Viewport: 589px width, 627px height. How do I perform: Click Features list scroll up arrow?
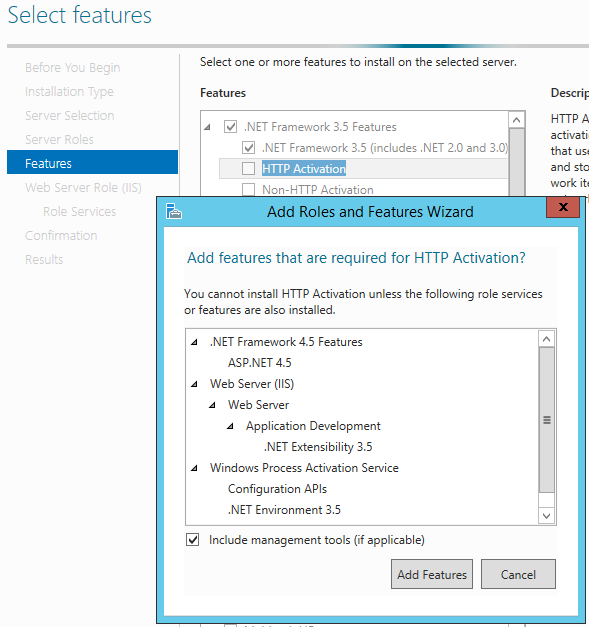coord(516,120)
